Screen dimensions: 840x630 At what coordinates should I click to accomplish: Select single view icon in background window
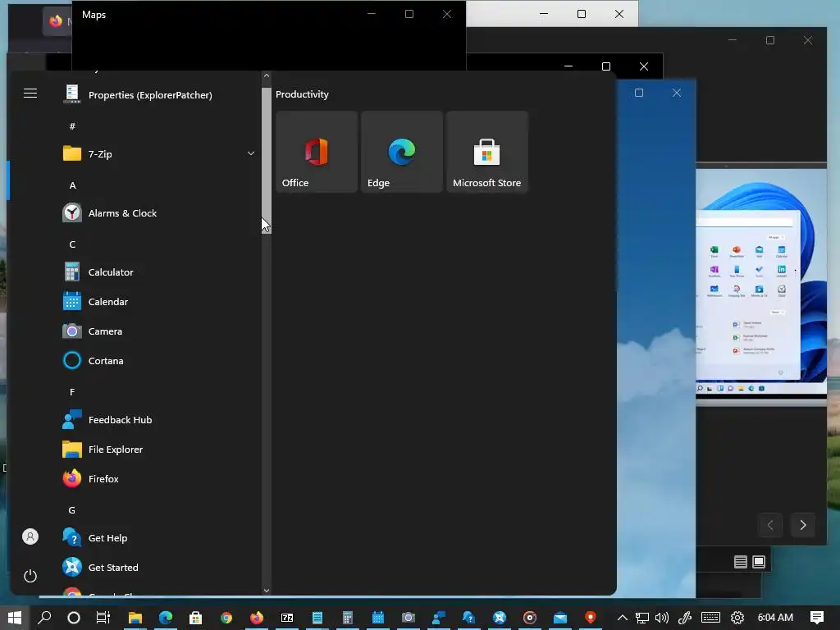[x=759, y=561]
